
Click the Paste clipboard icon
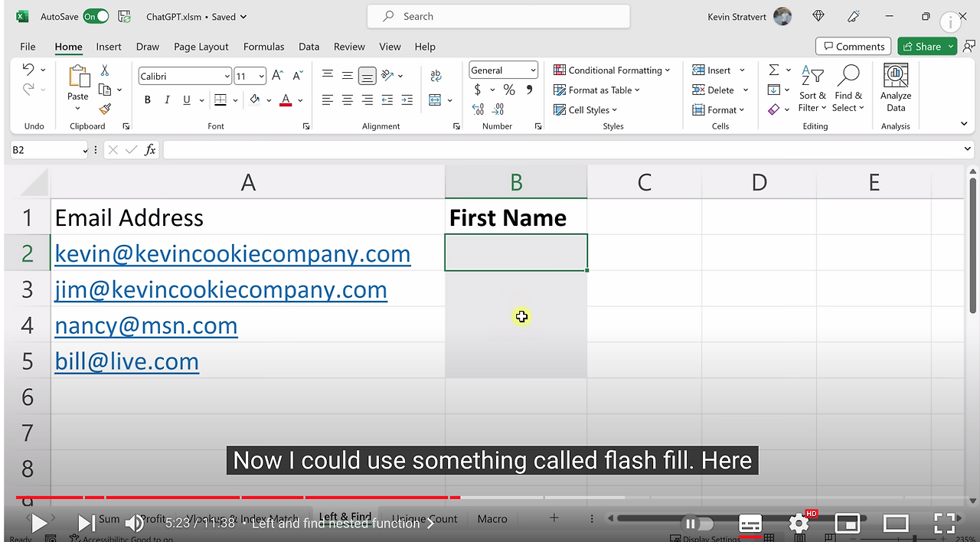click(78, 77)
